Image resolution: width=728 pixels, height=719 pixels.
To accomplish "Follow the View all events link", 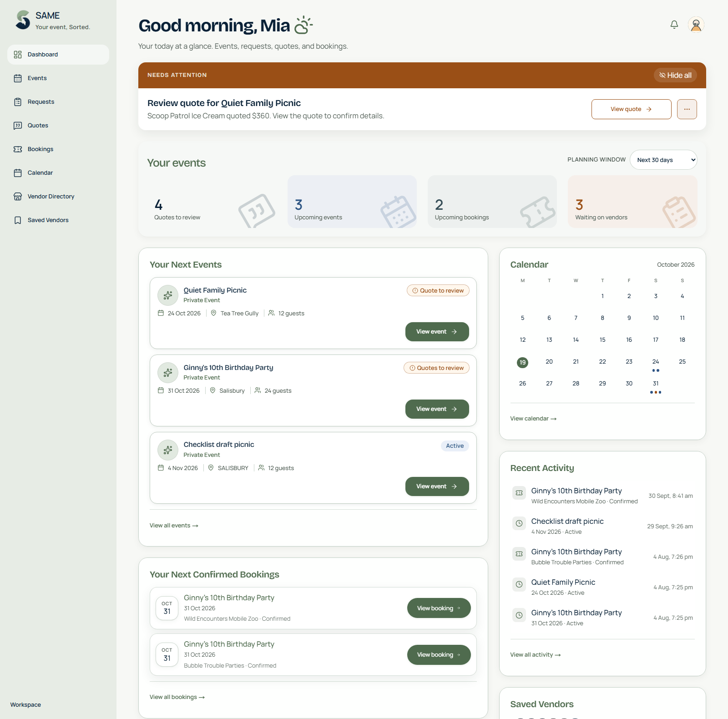I will [174, 526].
